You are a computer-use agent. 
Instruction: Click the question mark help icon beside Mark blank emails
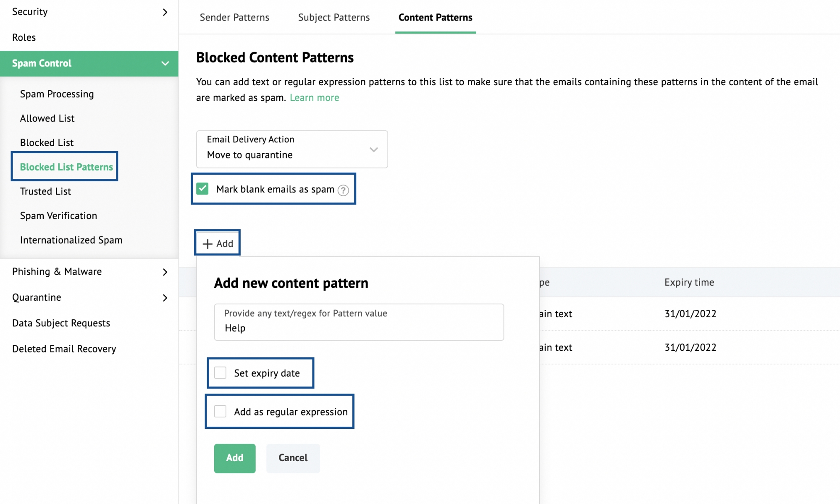point(343,190)
